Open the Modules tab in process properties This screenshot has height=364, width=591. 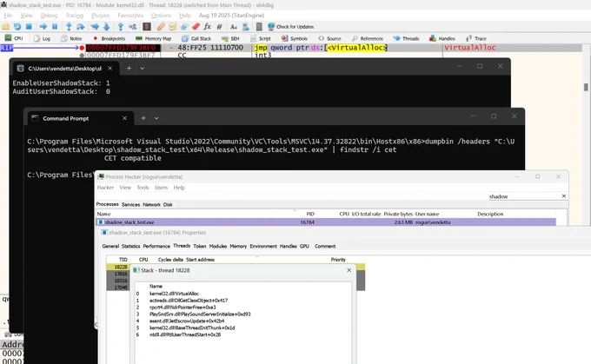pyautogui.click(x=218, y=246)
